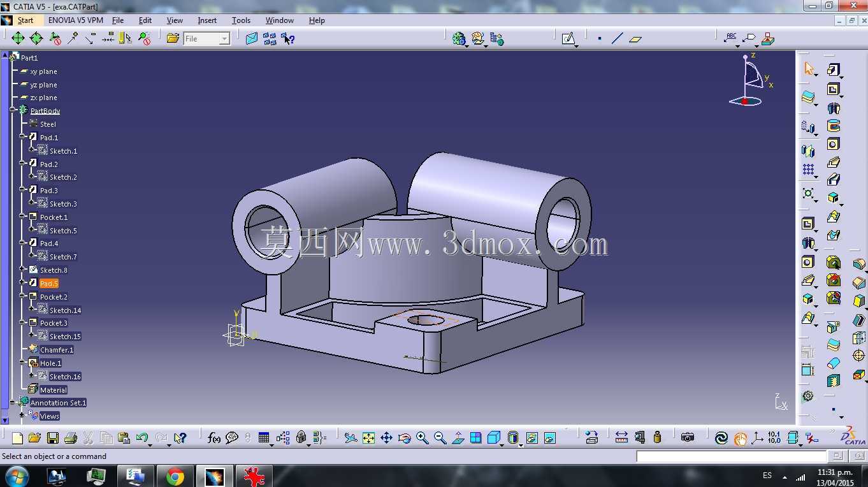Expand the Views node under Annotation Set.1
The height and width of the screenshot is (487, 868).
pos(22,416)
